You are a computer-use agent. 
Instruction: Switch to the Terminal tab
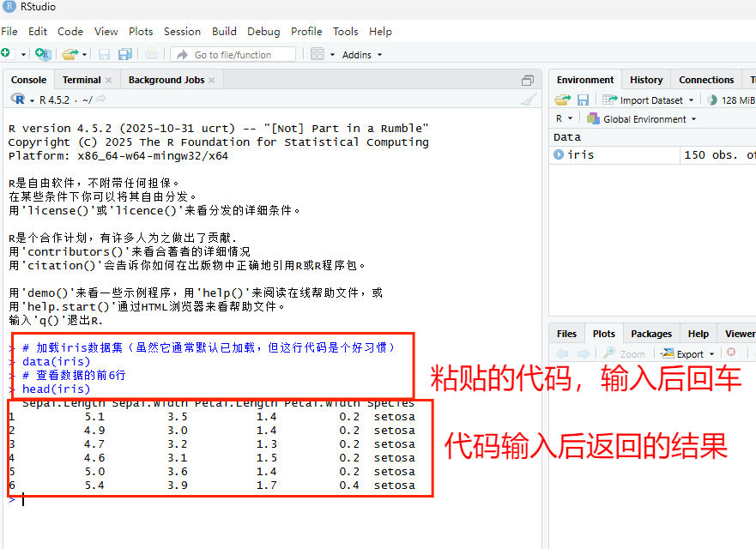(82, 80)
